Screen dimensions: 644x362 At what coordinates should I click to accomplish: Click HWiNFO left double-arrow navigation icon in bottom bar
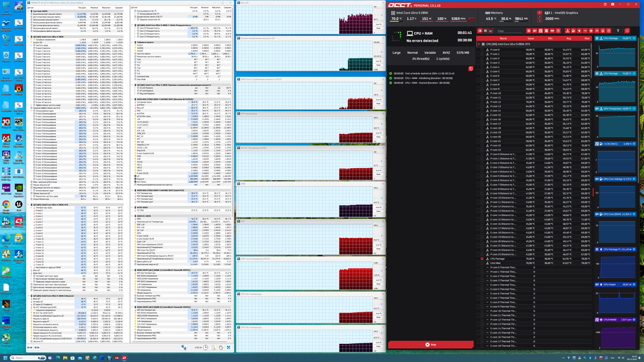(30, 348)
